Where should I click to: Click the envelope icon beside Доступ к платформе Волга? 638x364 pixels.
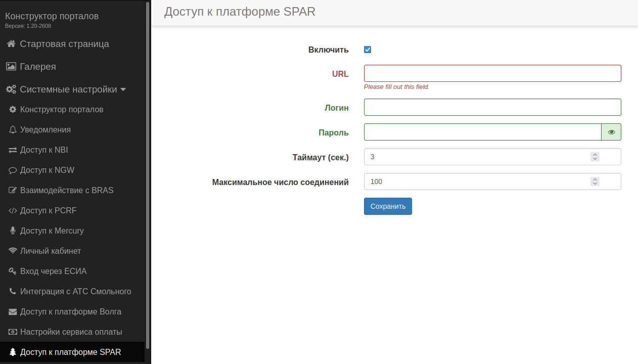[13, 311]
